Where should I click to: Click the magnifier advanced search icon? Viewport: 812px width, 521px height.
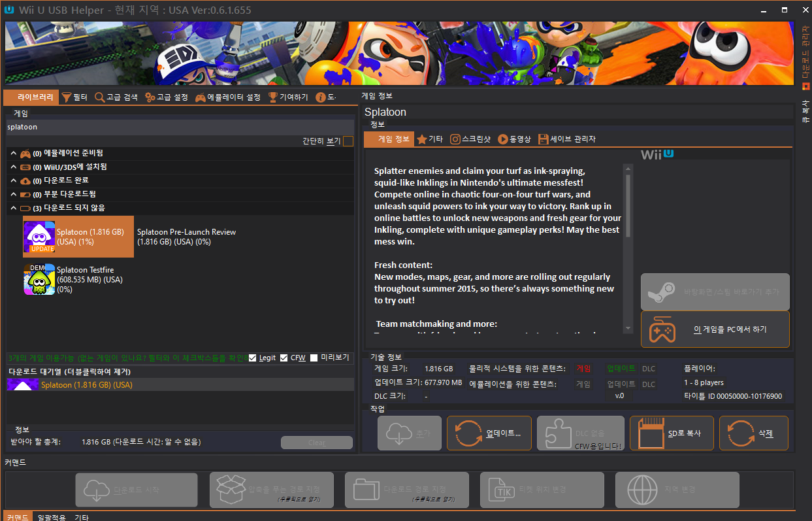click(100, 97)
